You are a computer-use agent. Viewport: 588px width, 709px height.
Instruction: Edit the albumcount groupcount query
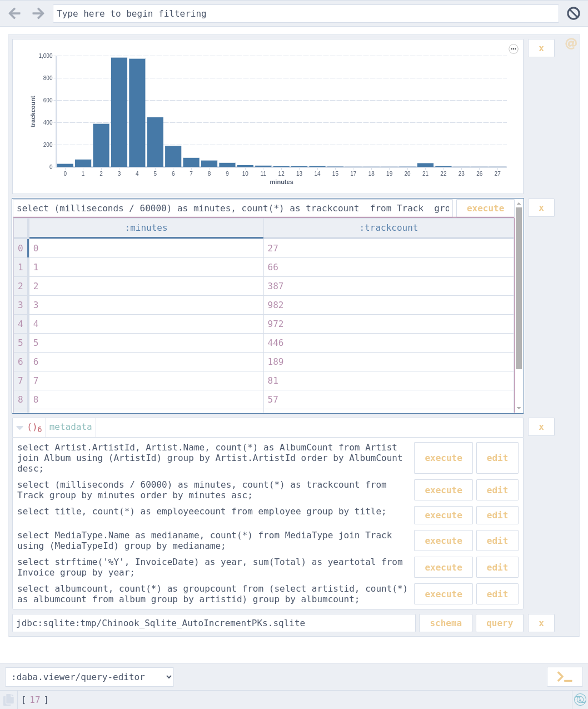click(497, 594)
